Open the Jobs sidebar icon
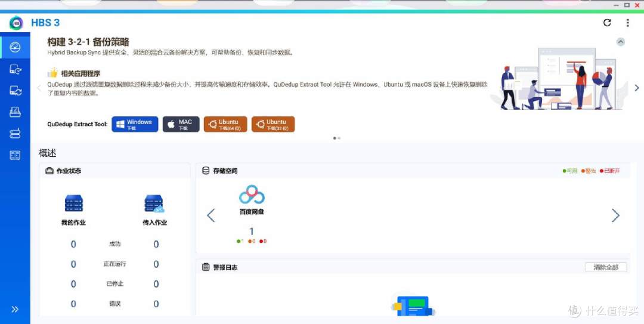This screenshot has width=644, height=324. 15,112
